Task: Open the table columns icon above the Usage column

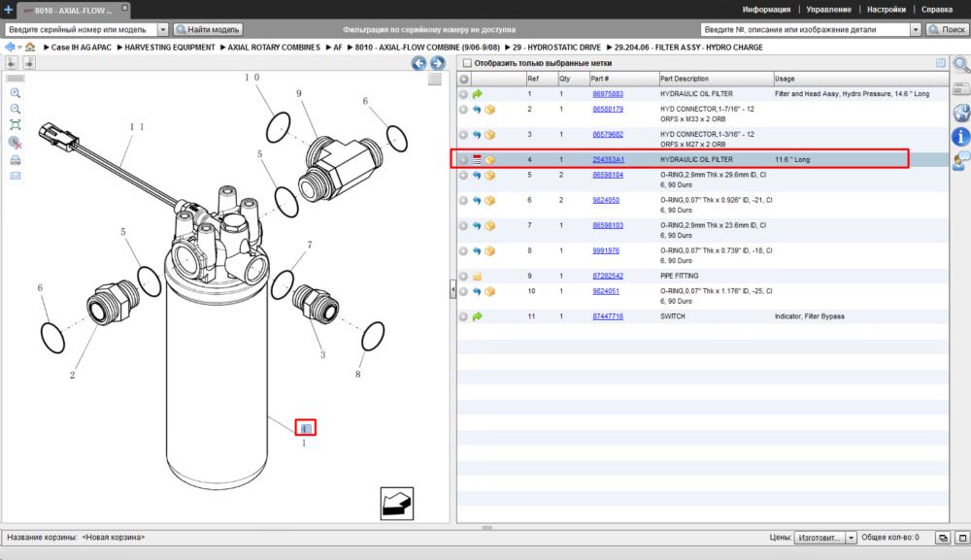Action: point(941,62)
